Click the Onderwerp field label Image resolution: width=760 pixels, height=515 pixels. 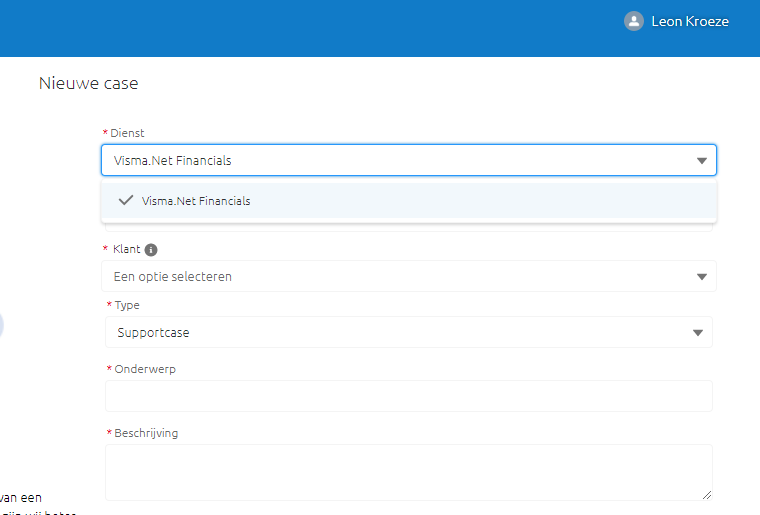(x=145, y=369)
